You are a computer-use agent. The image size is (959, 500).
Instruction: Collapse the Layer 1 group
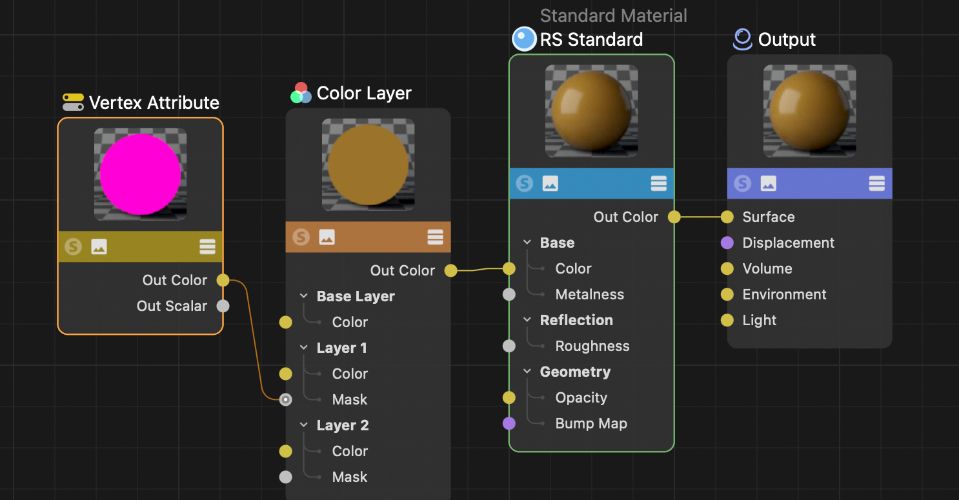(303, 347)
